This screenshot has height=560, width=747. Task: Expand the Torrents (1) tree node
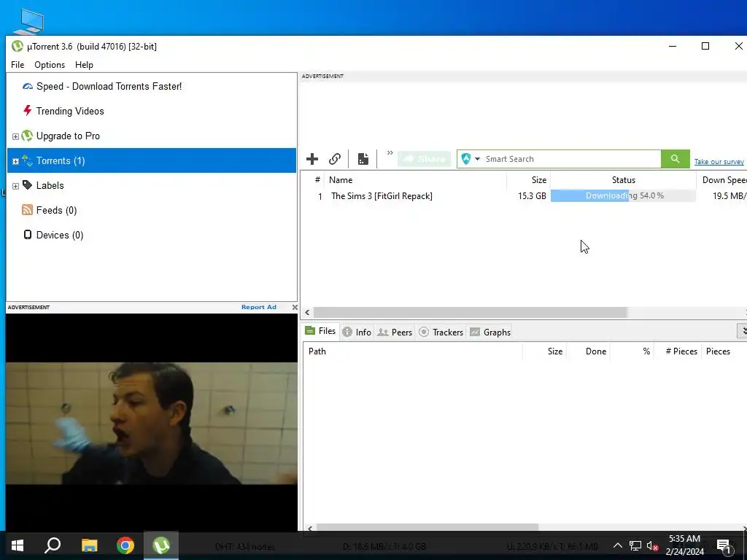15,161
